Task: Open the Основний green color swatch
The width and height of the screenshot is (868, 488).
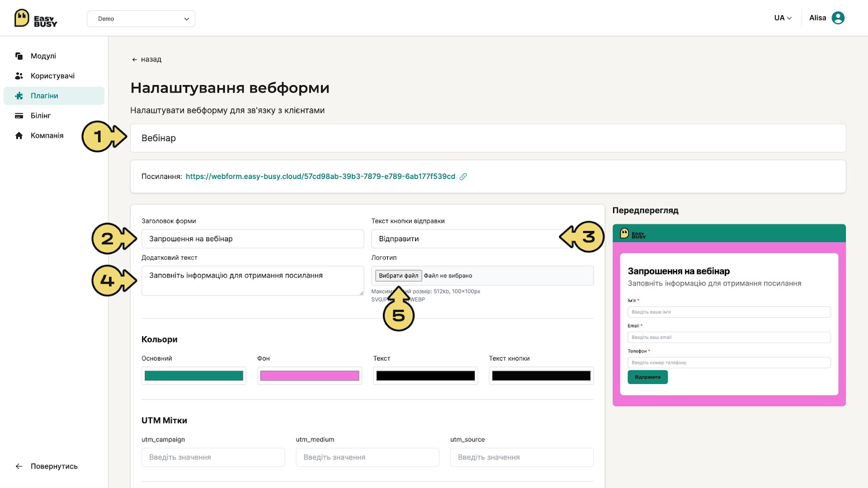Action: click(x=194, y=376)
